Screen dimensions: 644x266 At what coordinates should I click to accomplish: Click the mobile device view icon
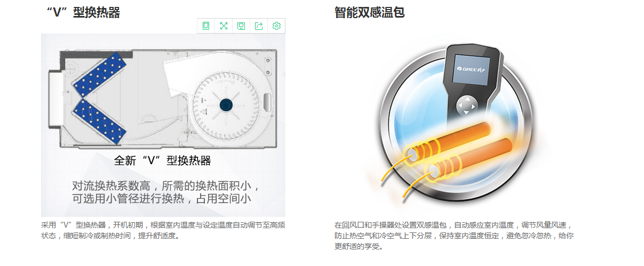[x=206, y=26]
